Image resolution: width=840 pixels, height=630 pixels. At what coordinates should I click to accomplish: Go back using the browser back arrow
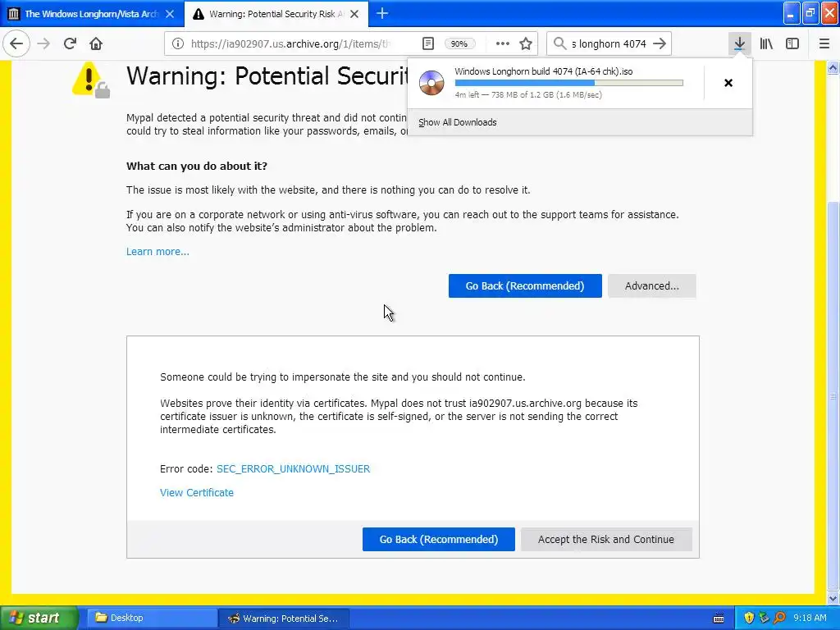point(16,43)
